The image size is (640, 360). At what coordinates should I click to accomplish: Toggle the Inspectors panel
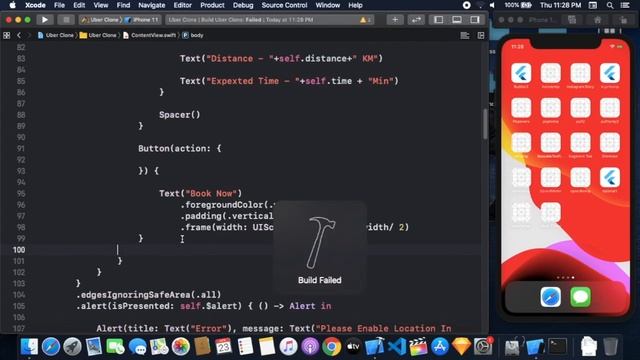(475, 20)
